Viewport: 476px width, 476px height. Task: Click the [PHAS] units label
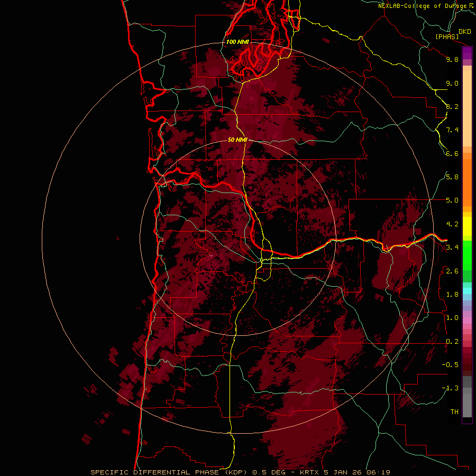coord(447,36)
